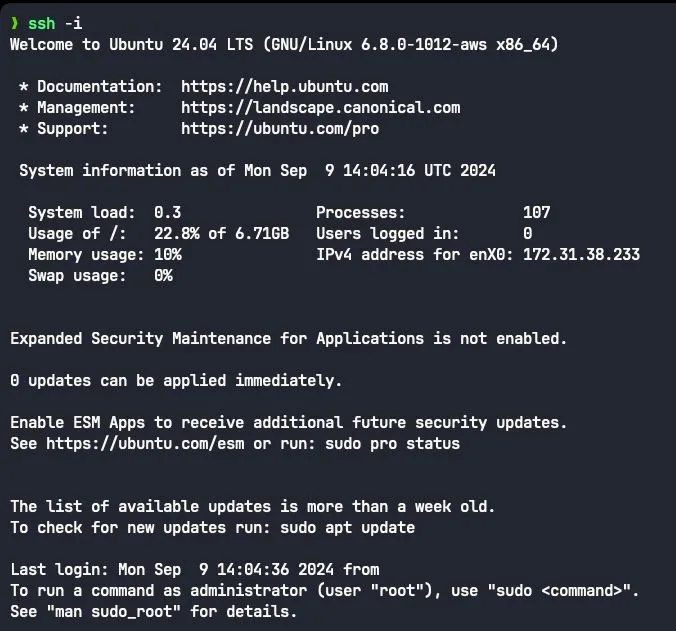Click the 'Documentation:' label
Image resolution: width=676 pixels, height=631 pixels.
100,87
